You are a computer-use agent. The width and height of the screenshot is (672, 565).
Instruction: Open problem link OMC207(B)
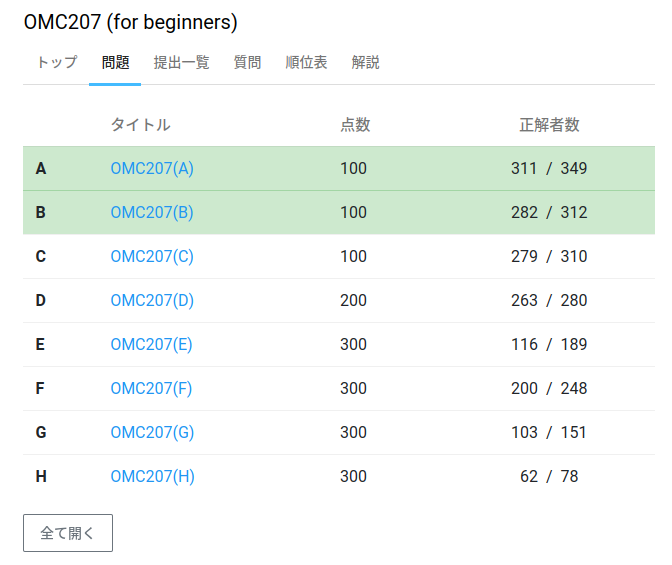coord(152,213)
